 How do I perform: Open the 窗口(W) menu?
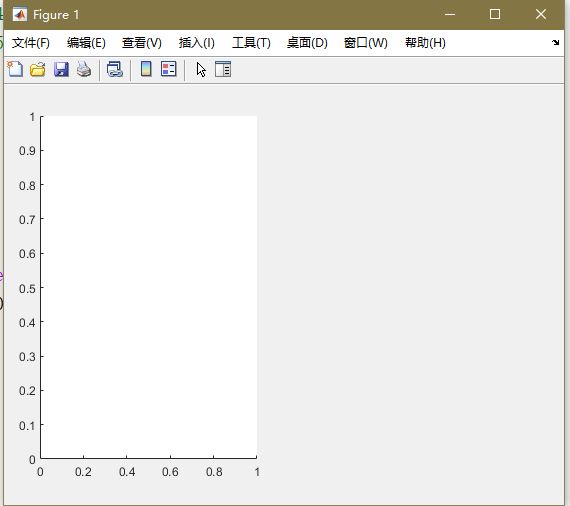[x=365, y=43]
